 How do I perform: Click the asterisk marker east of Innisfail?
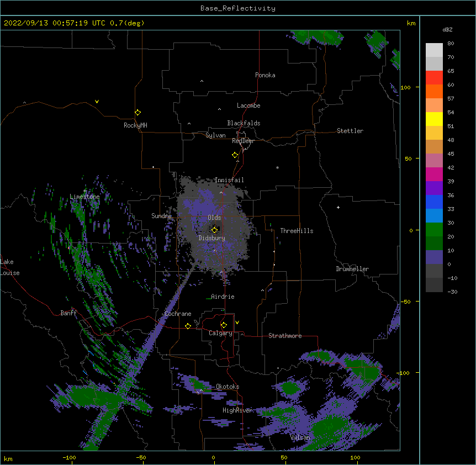277,168
